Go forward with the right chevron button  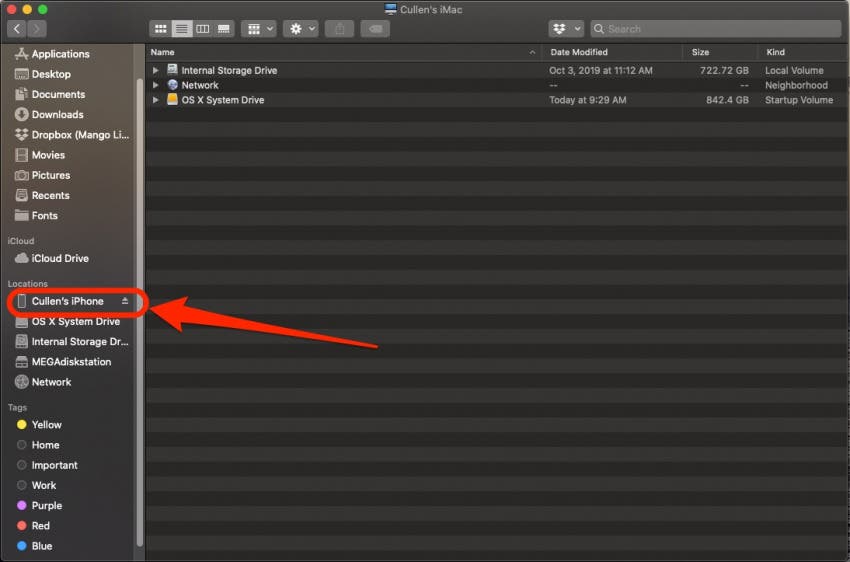(x=36, y=29)
